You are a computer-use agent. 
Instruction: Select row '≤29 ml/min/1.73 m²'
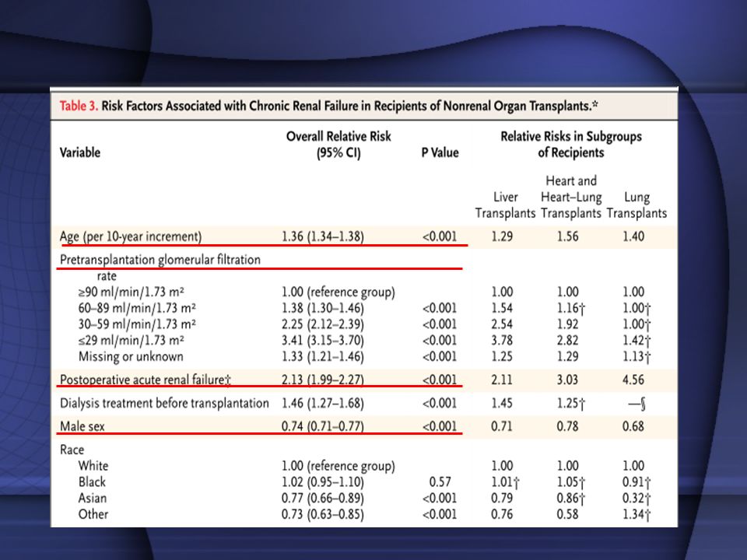click(x=131, y=341)
